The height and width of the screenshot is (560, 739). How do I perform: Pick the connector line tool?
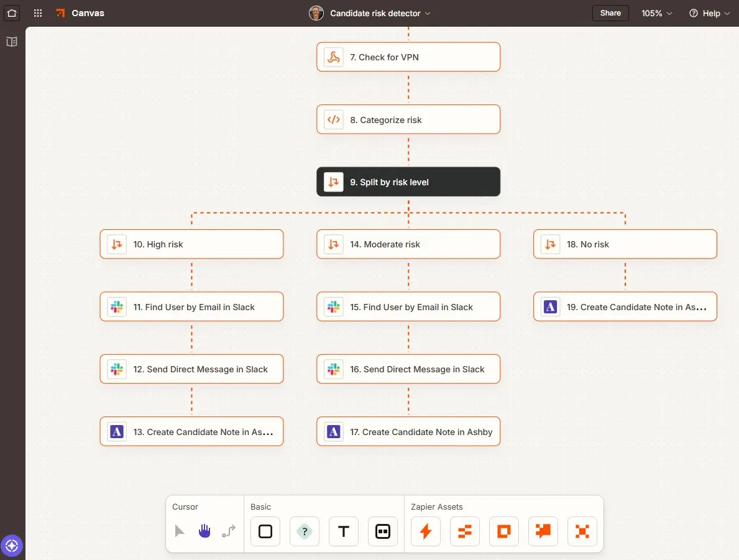[x=228, y=531]
